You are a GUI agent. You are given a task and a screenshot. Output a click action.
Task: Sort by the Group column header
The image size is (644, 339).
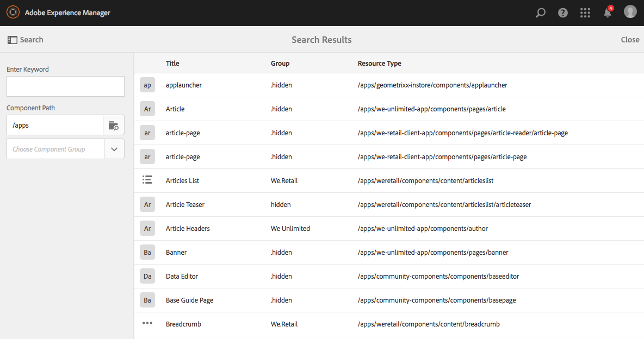280,63
